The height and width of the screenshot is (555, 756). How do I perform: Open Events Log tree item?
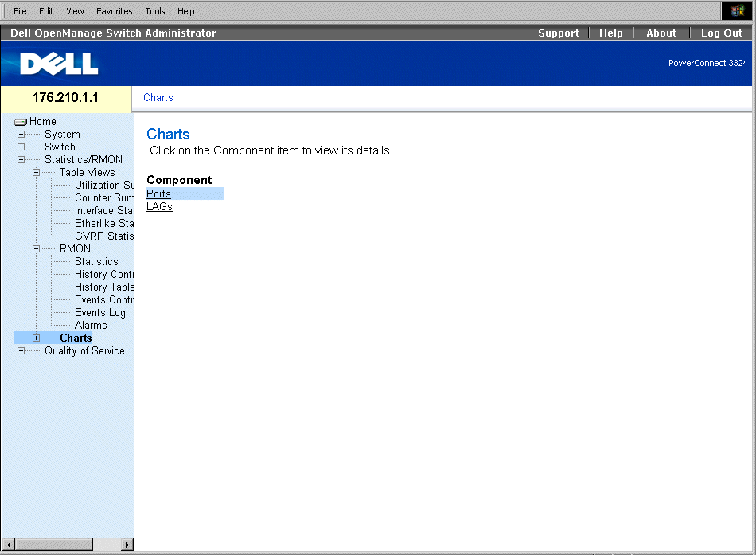99,313
